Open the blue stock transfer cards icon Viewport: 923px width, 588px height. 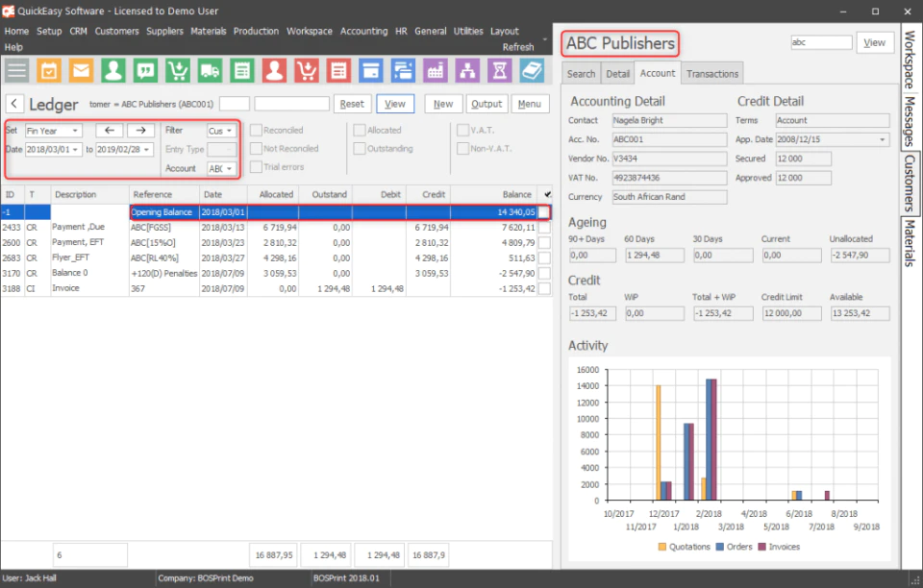(x=403, y=70)
